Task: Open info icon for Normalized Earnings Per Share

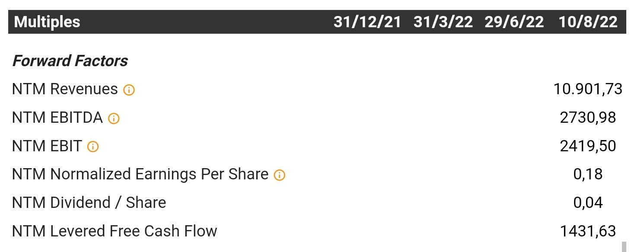Action: (280, 175)
